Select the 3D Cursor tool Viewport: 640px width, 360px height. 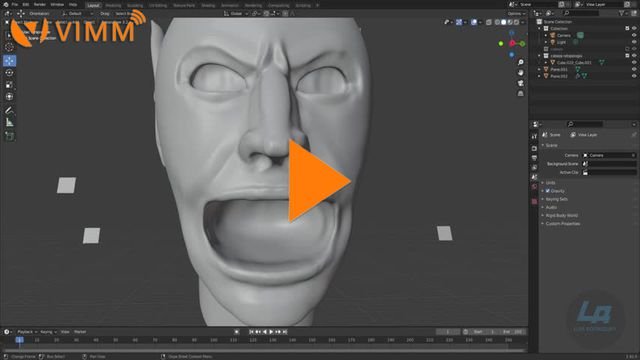pos(9,47)
